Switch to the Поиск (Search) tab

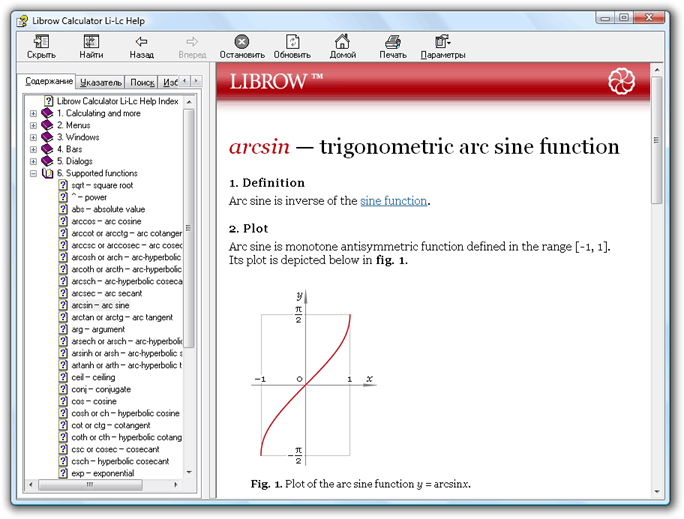(x=142, y=82)
